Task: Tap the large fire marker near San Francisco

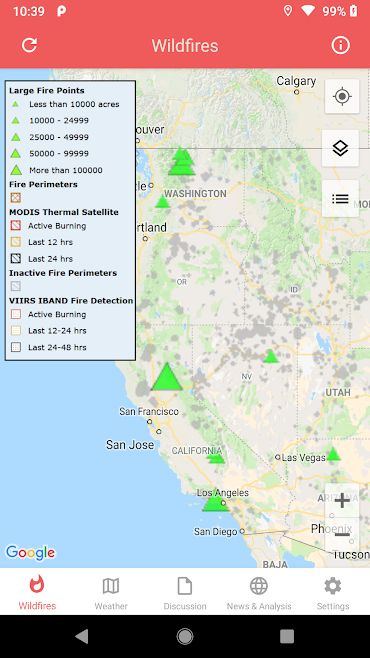Action: pos(167,377)
